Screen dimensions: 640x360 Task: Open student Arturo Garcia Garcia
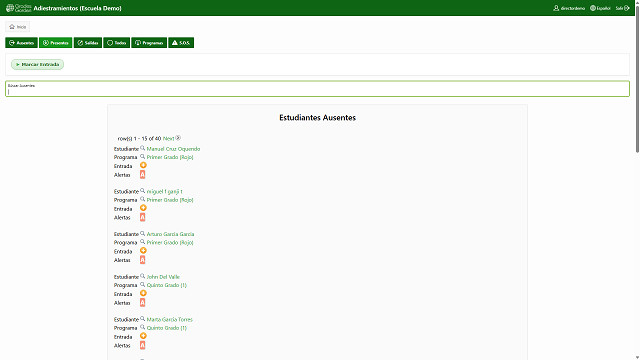170,234
